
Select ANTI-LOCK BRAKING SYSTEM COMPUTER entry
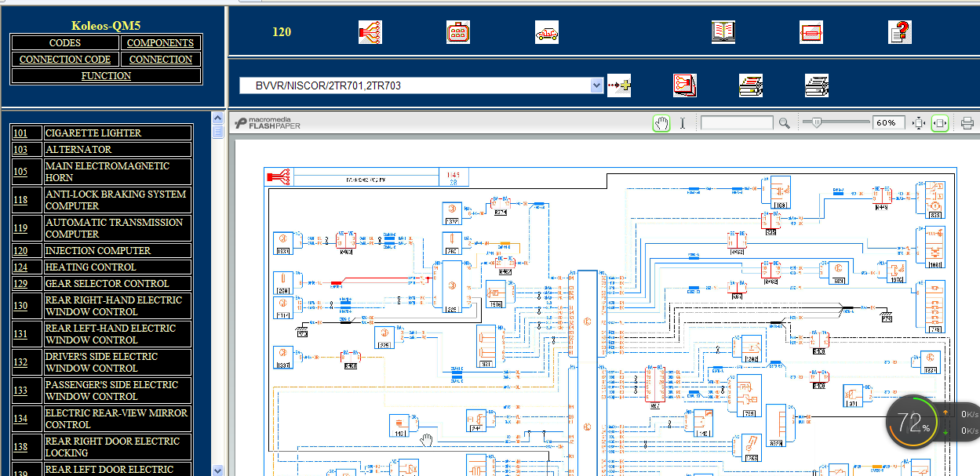point(118,200)
